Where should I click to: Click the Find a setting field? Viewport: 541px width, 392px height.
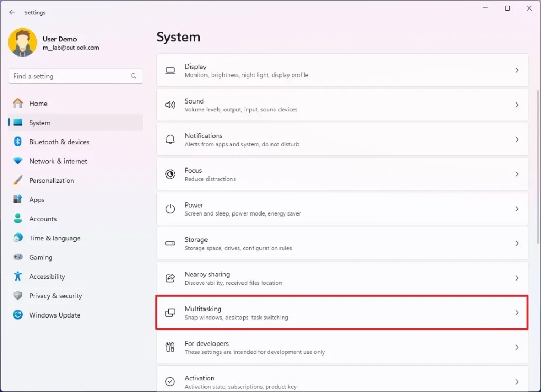(69, 76)
